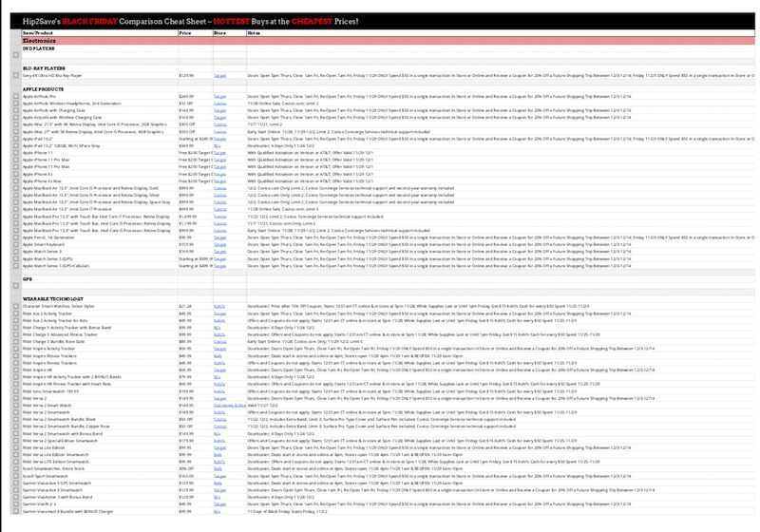Image resolution: width=760 pixels, height=532 pixels.
Task: Select the GPS category heading cell
Action: (100, 279)
